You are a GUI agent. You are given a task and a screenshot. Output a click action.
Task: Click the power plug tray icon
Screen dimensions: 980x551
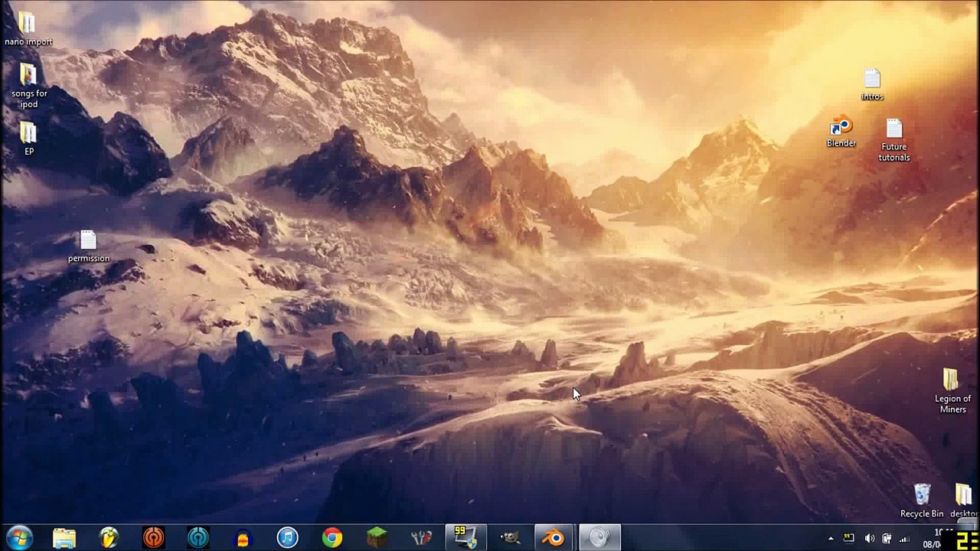click(x=887, y=538)
